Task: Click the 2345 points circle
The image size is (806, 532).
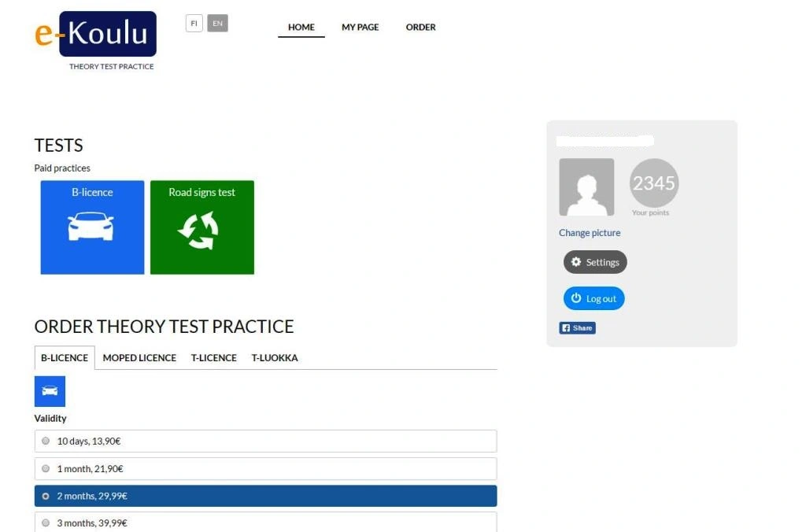Action: [x=653, y=183]
